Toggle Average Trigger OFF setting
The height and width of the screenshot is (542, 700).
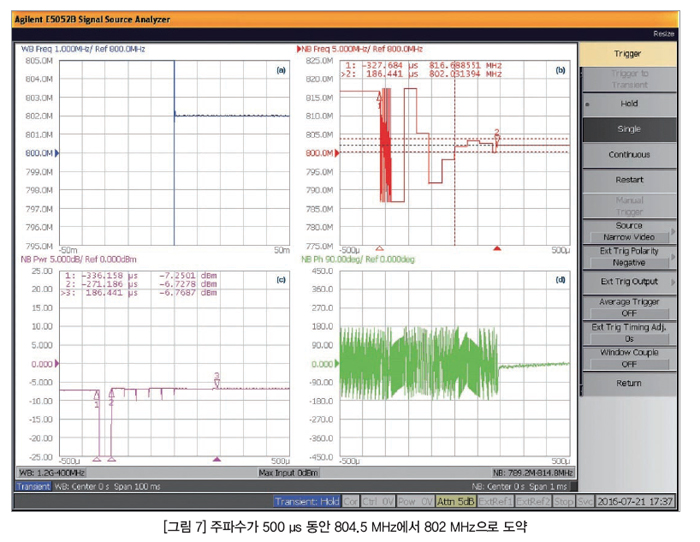[x=629, y=308]
